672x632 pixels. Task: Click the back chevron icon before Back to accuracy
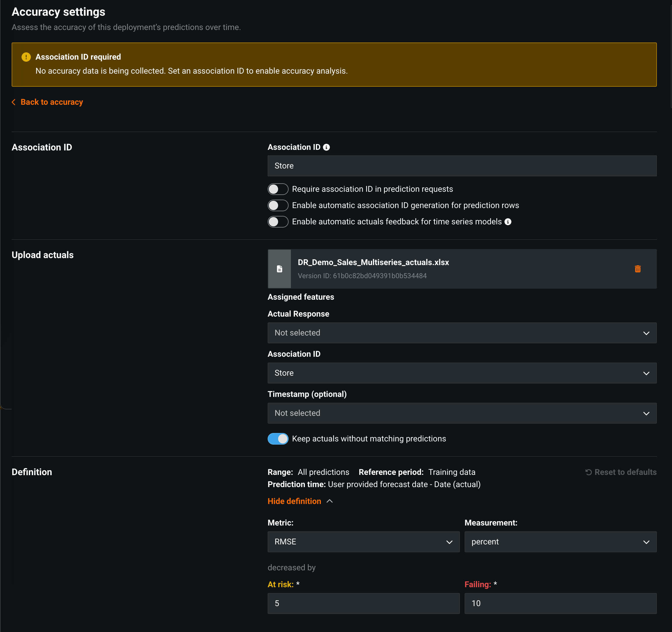point(13,102)
